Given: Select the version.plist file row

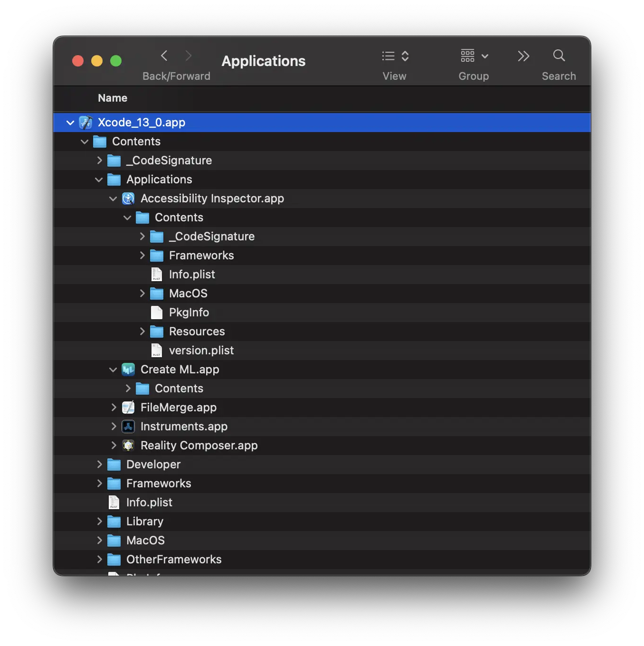Looking at the screenshot, I should coord(201,351).
